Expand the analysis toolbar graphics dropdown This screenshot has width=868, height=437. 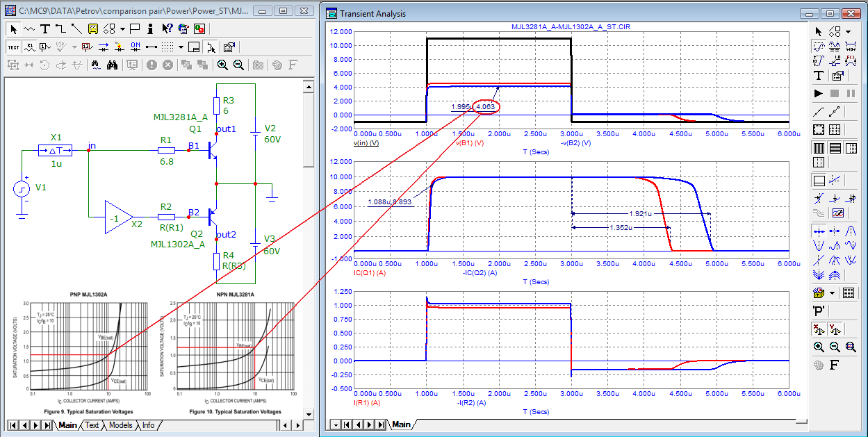point(849,31)
